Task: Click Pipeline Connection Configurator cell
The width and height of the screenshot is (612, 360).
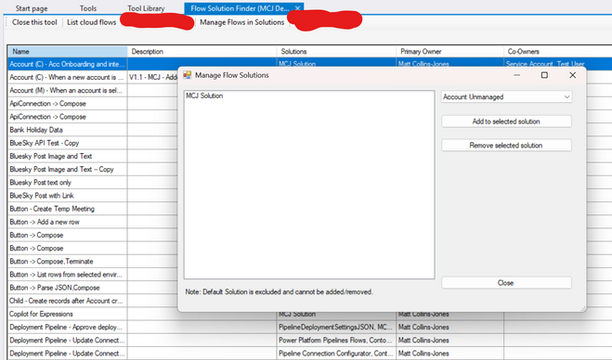Action: 336,353
